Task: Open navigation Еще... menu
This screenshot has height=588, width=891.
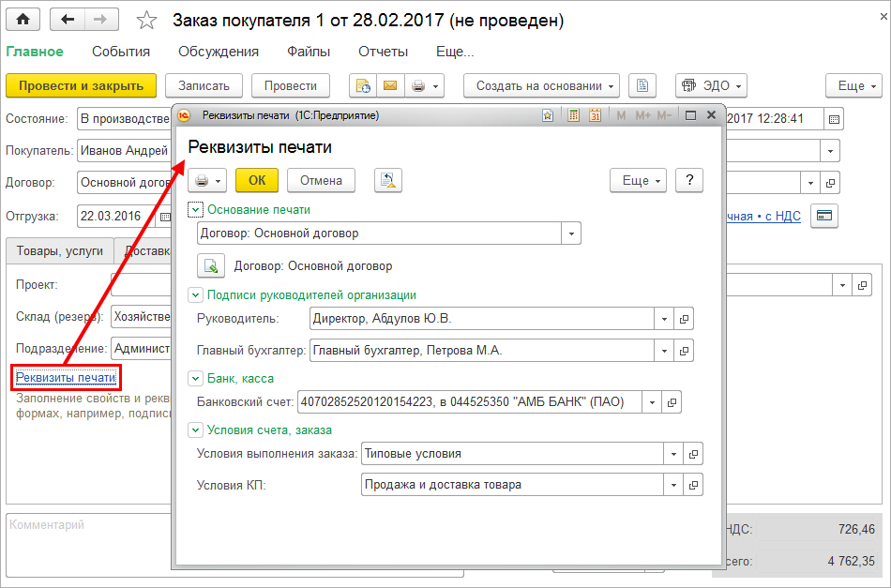Action: [455, 52]
